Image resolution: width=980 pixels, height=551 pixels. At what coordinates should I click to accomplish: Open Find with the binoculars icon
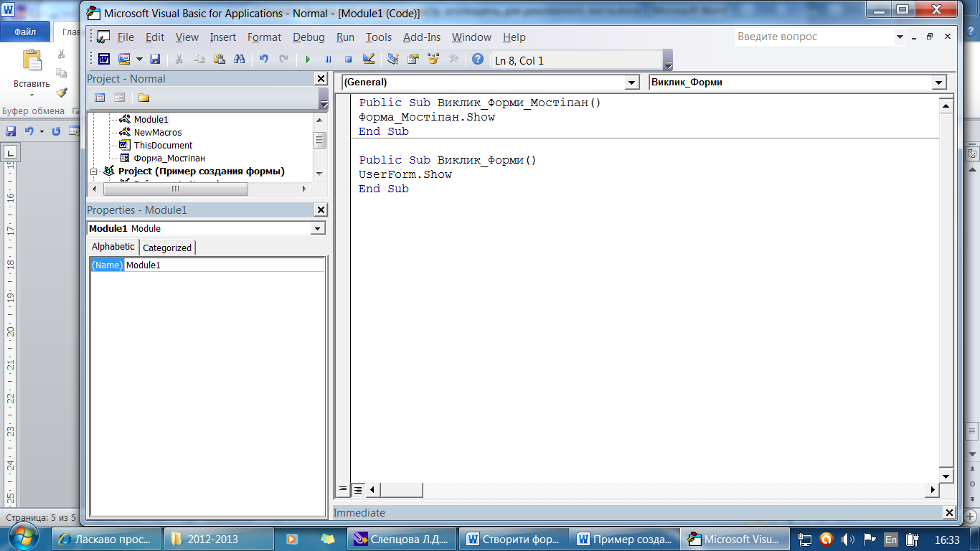pos(240,60)
